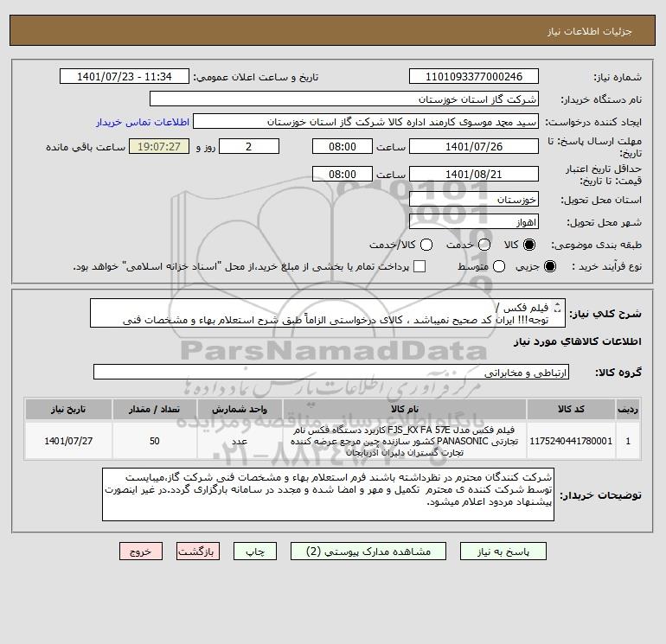Viewport: 666px width, 644px height.
Task: Click the response deadline time field 08:00
Action: 343,146
